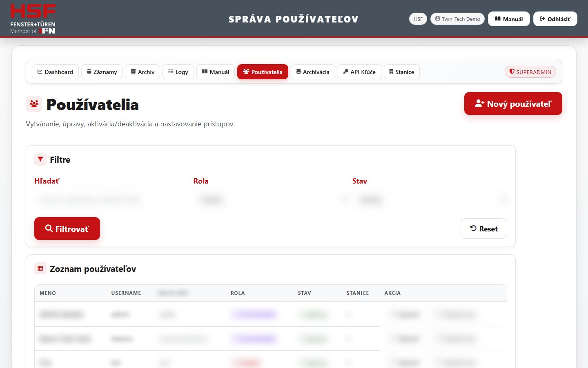
Task: Click the Odhlásiť logout button
Action: coord(555,19)
